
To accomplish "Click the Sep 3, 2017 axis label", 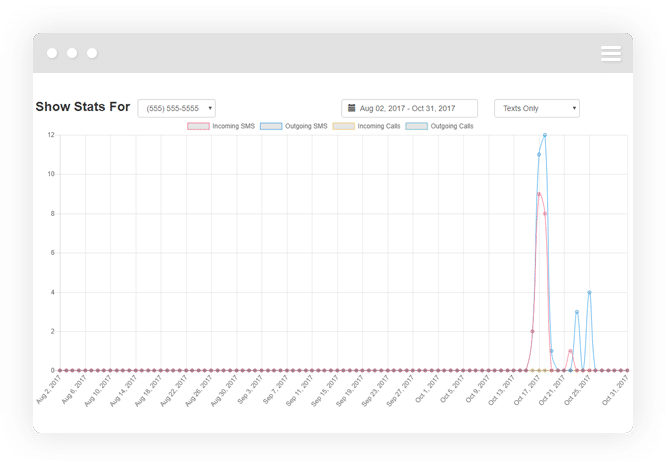I will (250, 390).
